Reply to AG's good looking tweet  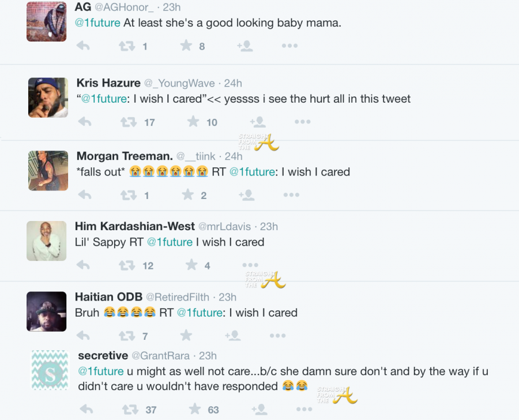click(84, 46)
